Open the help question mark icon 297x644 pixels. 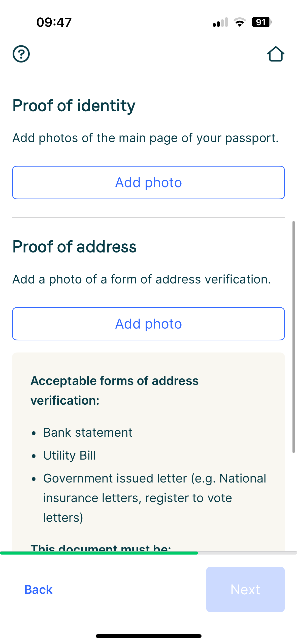pyautogui.click(x=21, y=54)
